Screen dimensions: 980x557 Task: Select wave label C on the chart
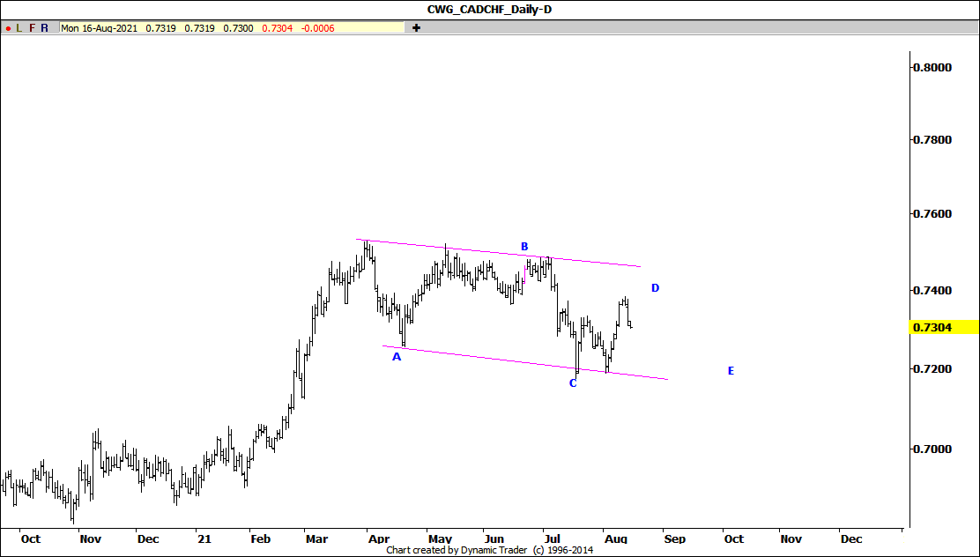click(x=573, y=383)
